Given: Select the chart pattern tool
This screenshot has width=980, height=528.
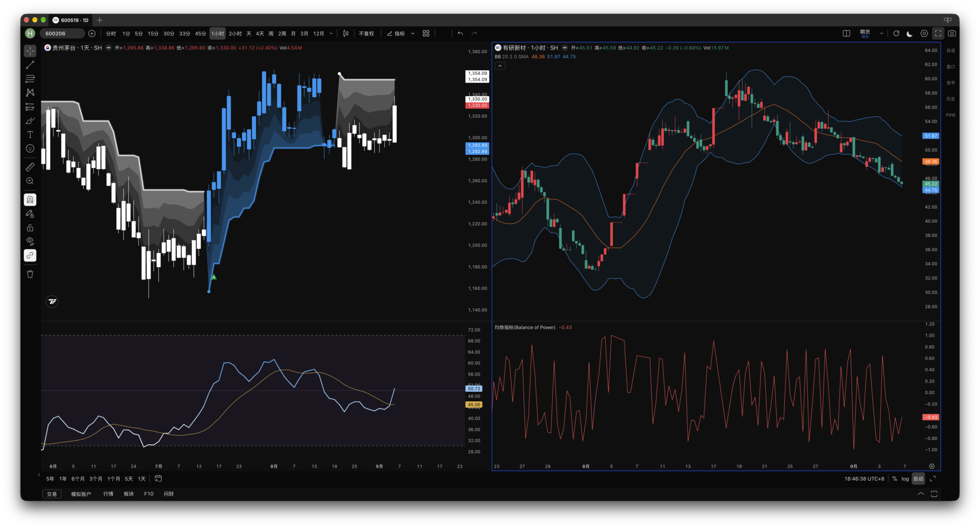Looking at the screenshot, I should click(x=30, y=92).
